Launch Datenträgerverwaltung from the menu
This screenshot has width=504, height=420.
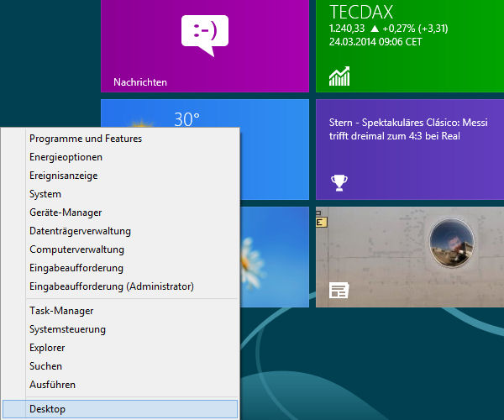click(x=80, y=231)
